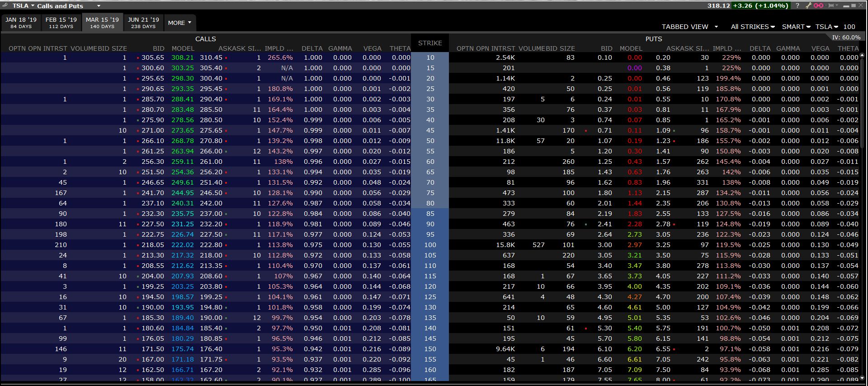Click the puts GAMMA column header
Screen dimensions: 868x386
click(788, 48)
